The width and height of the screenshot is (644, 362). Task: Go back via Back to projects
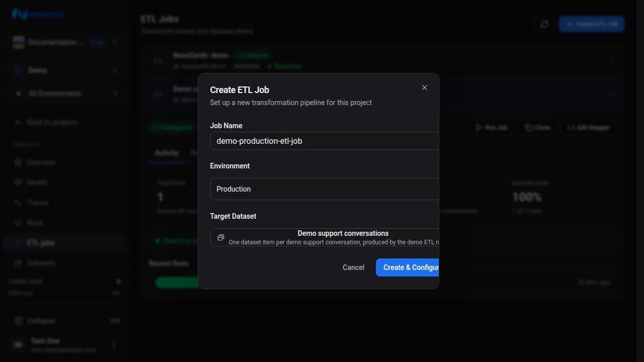[x=46, y=122]
